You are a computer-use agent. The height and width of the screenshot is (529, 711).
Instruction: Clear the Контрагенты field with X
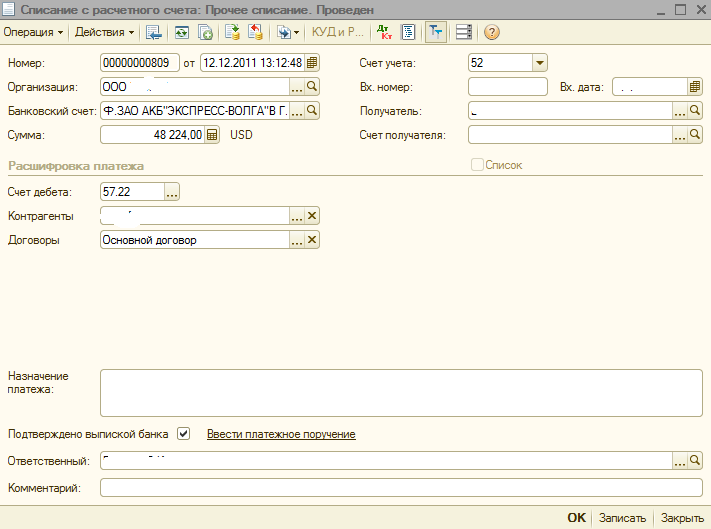[x=312, y=216]
